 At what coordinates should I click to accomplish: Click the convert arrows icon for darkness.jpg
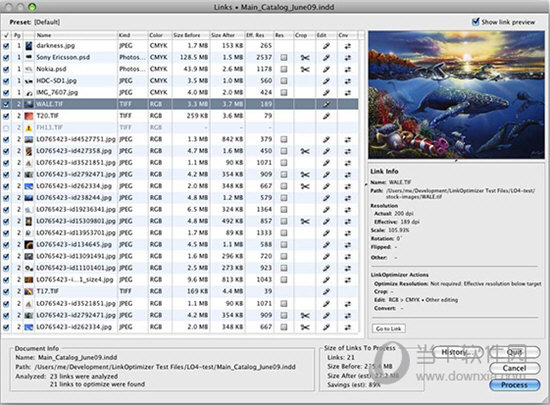click(347, 46)
